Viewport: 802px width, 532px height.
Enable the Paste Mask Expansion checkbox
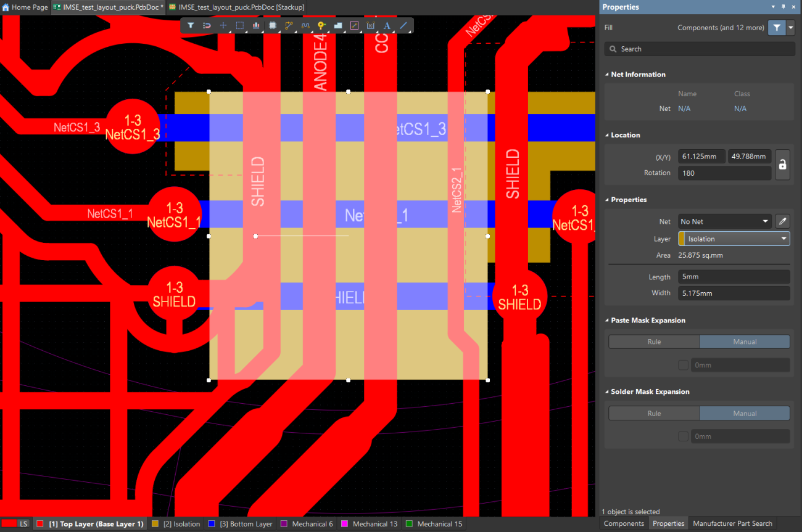(683, 364)
